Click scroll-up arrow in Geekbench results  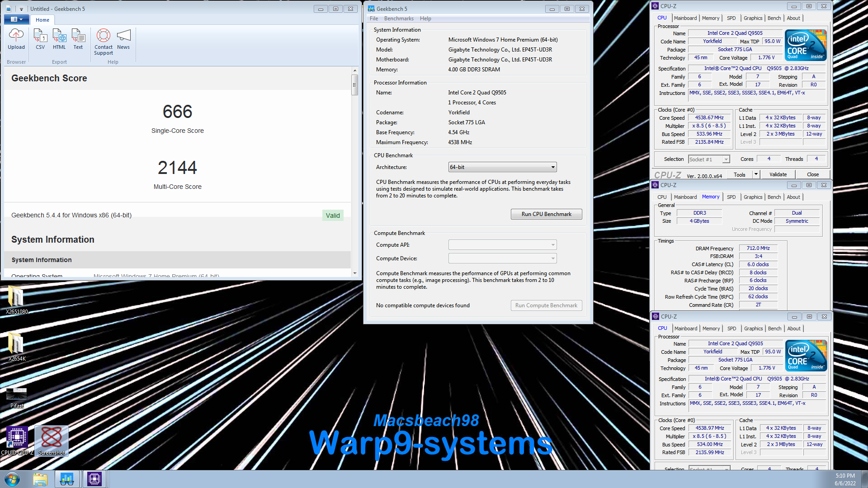coord(354,70)
